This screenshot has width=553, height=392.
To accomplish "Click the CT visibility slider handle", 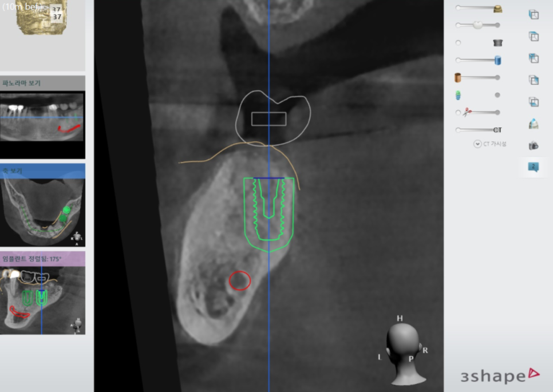I will coord(497,130).
